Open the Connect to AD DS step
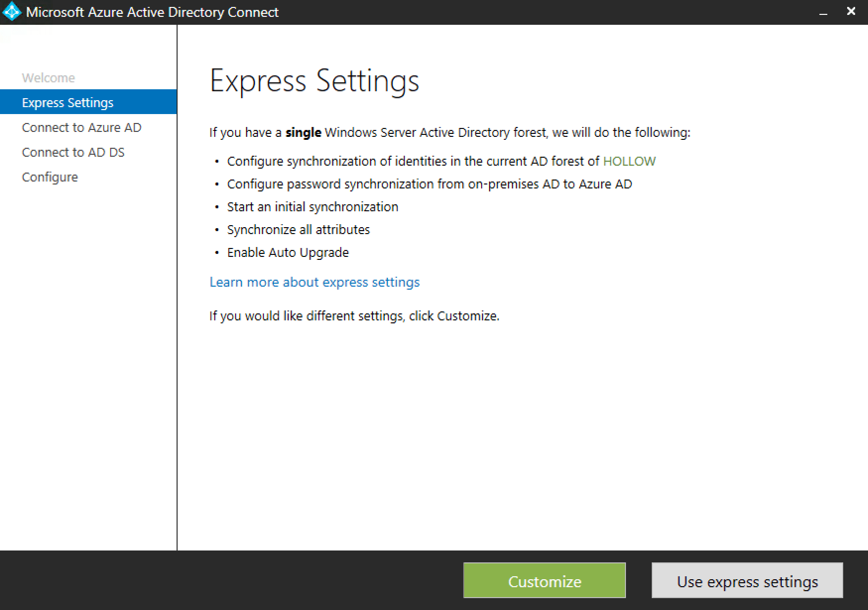 pyautogui.click(x=73, y=152)
